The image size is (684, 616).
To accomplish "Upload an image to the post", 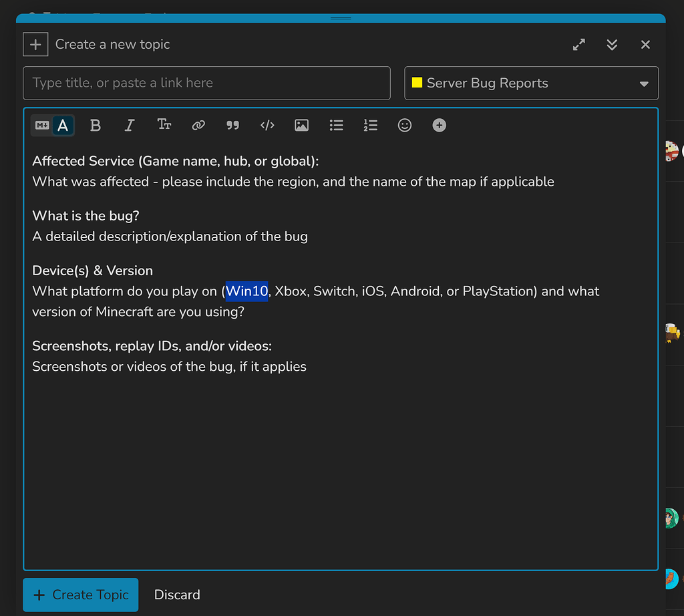I will 301,126.
